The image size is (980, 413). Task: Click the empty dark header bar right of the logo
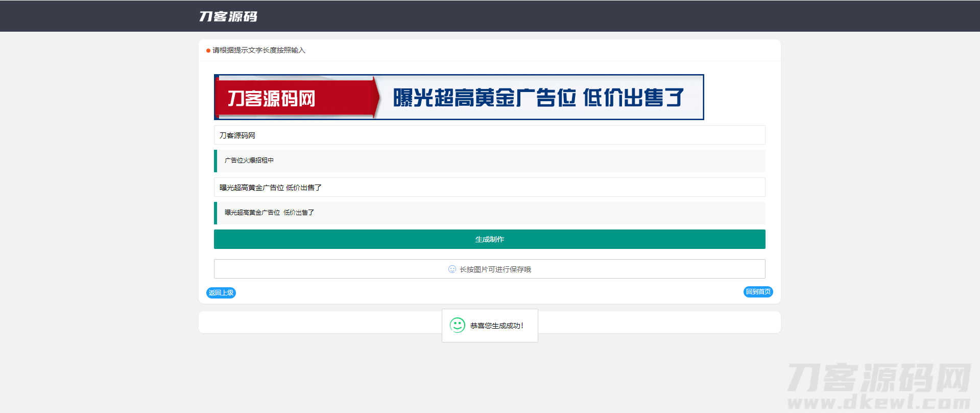(613, 16)
